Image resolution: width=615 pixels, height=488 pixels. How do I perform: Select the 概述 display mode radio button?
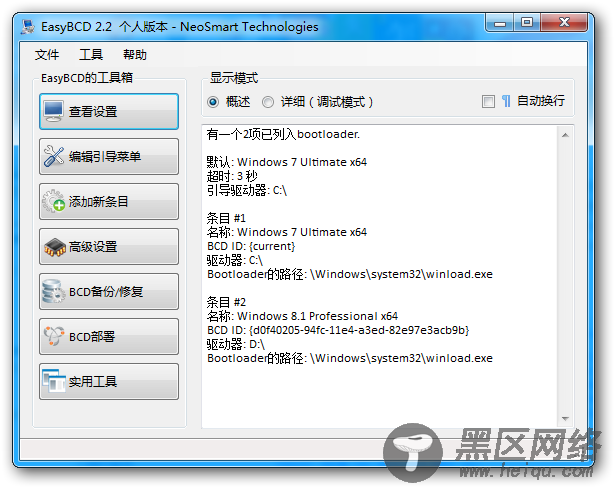point(213,102)
